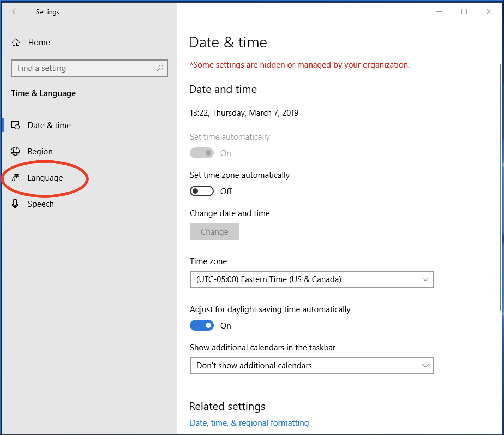The width and height of the screenshot is (504, 435).
Task: Click the Language icon inside the red circle
Action: pyautogui.click(x=16, y=178)
